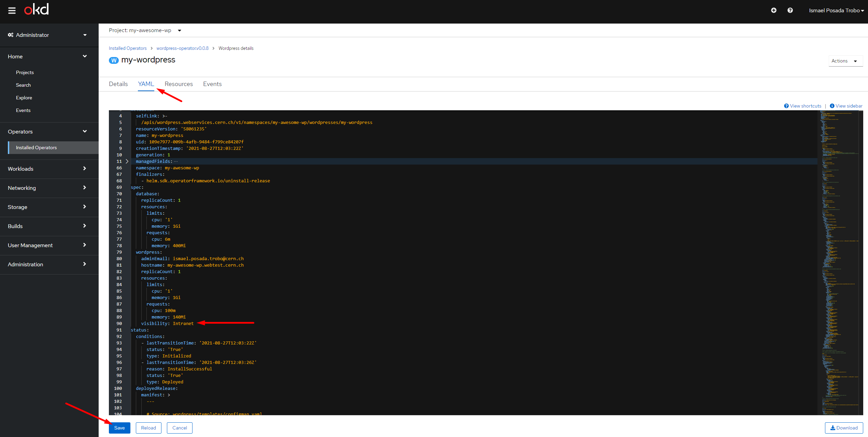Expand the Workloads section
The width and height of the screenshot is (868, 437).
pyautogui.click(x=47, y=169)
